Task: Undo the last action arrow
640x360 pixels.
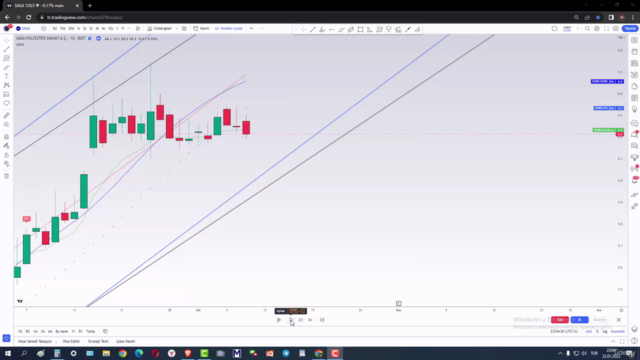Action: click(252, 29)
